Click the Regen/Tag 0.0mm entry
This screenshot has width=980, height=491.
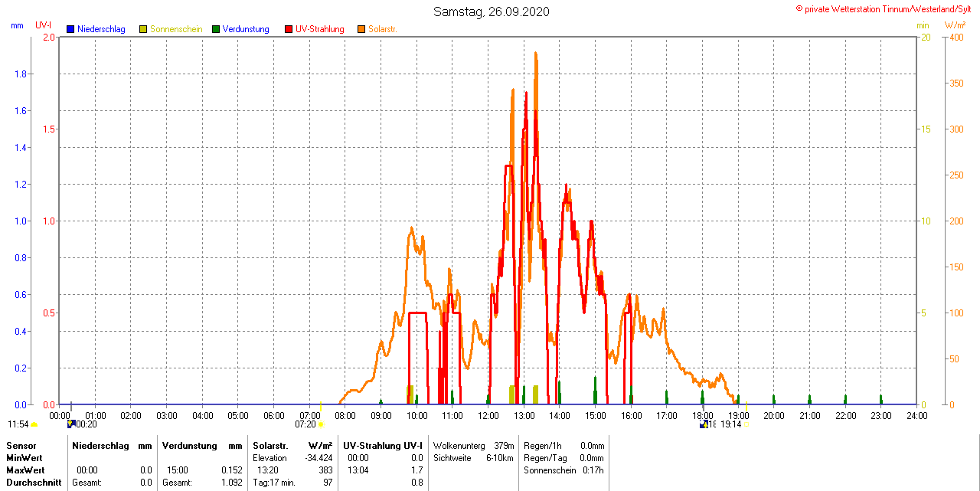pos(564,458)
